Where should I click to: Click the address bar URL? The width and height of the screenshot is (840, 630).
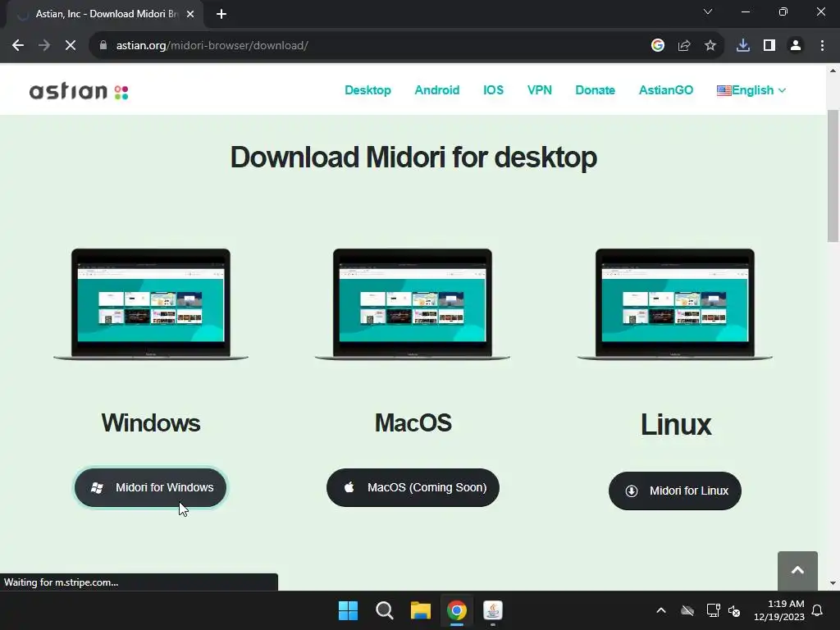click(212, 46)
